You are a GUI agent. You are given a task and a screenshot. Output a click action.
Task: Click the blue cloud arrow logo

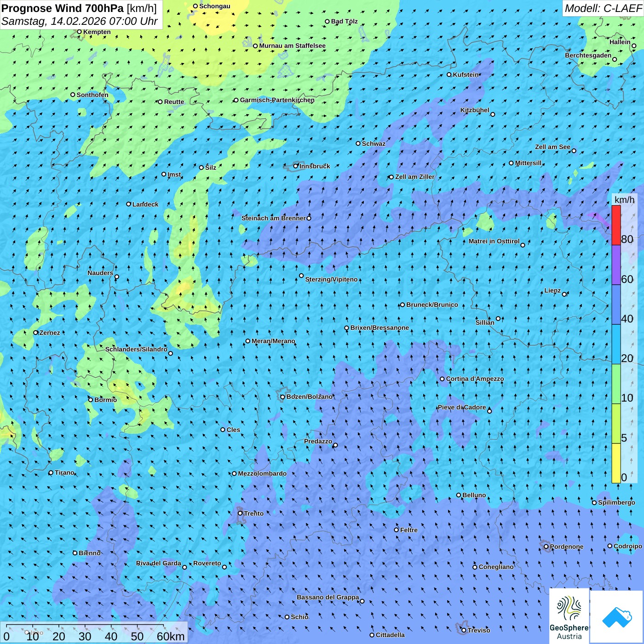point(617,617)
